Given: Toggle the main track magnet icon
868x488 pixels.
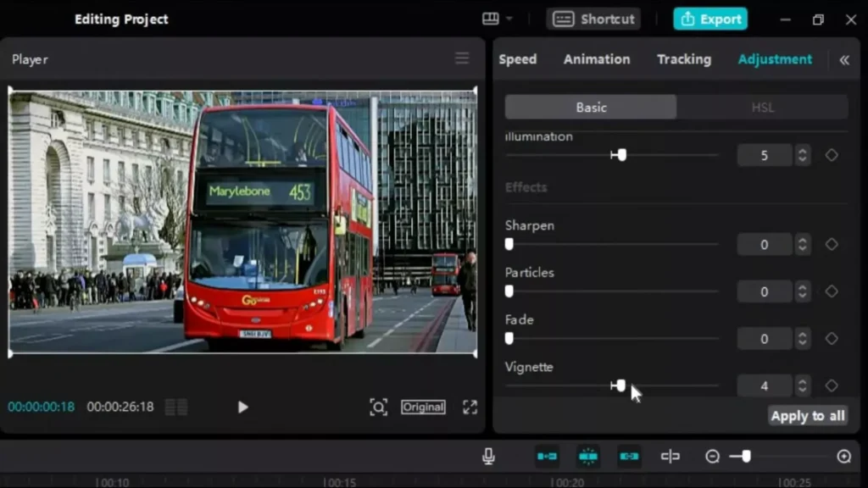Looking at the screenshot, I should tap(547, 457).
